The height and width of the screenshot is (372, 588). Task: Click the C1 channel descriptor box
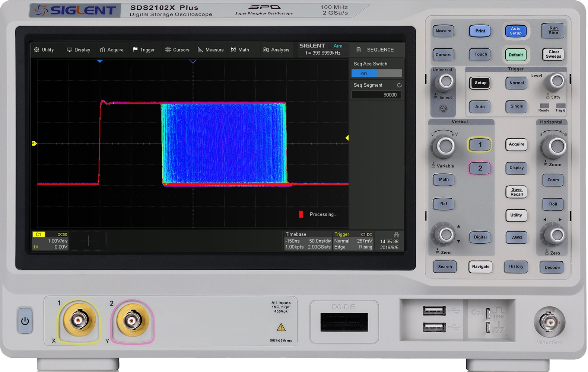click(x=50, y=241)
